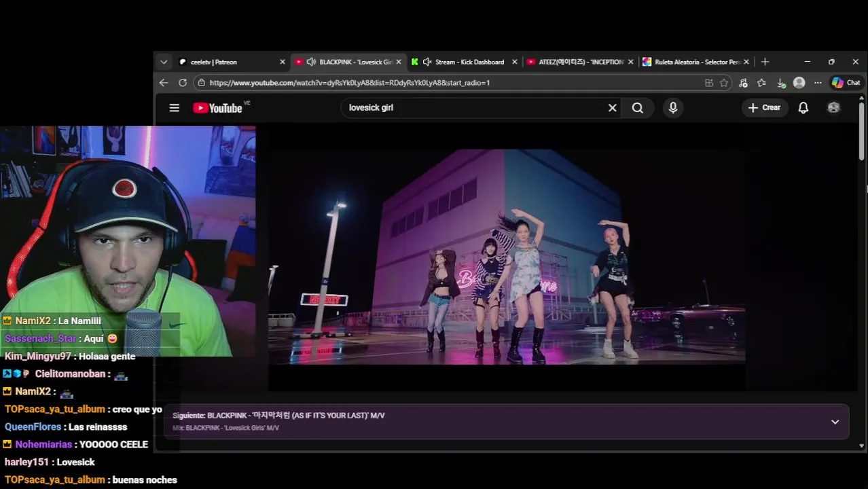Click the Lovesick Girls video player

point(507,257)
